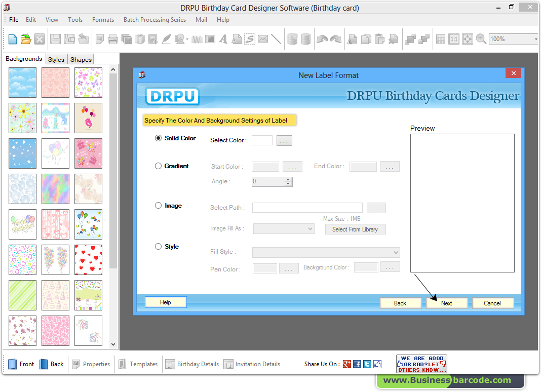The image size is (541, 392).
Task: Open the Edit menu
Action: pyautogui.click(x=31, y=20)
